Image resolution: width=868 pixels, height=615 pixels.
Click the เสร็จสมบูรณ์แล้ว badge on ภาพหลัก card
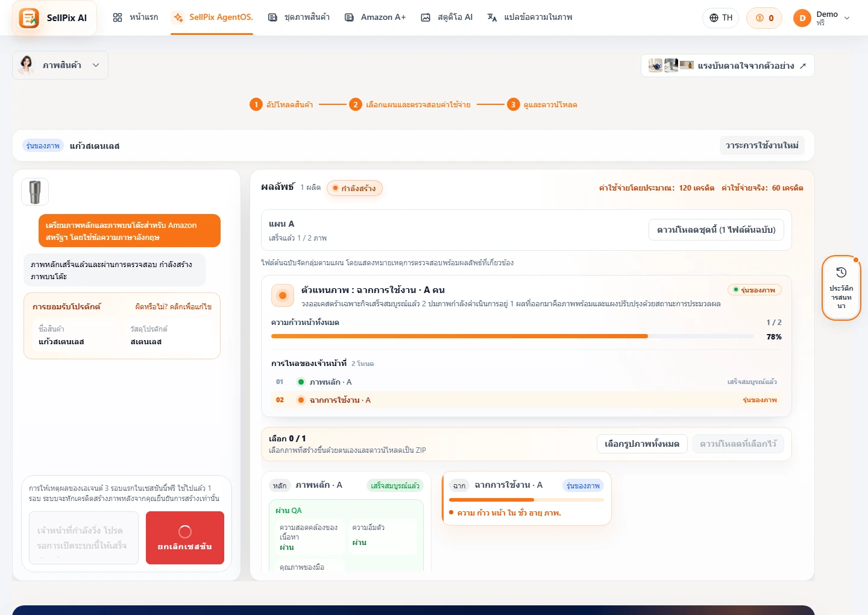(x=395, y=485)
